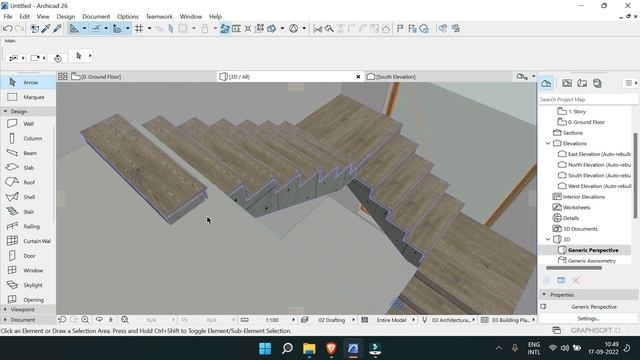Select the Stair tool
The width and height of the screenshot is (640, 360).
pos(28,212)
